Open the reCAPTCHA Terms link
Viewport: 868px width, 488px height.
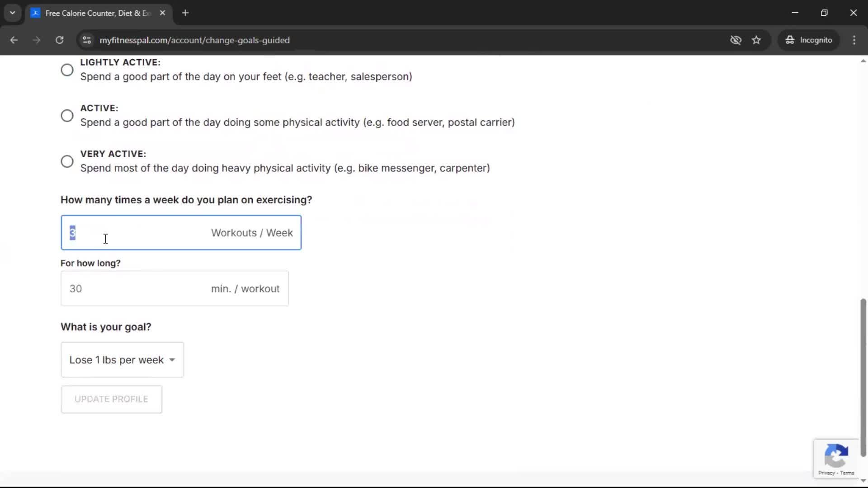click(x=847, y=473)
